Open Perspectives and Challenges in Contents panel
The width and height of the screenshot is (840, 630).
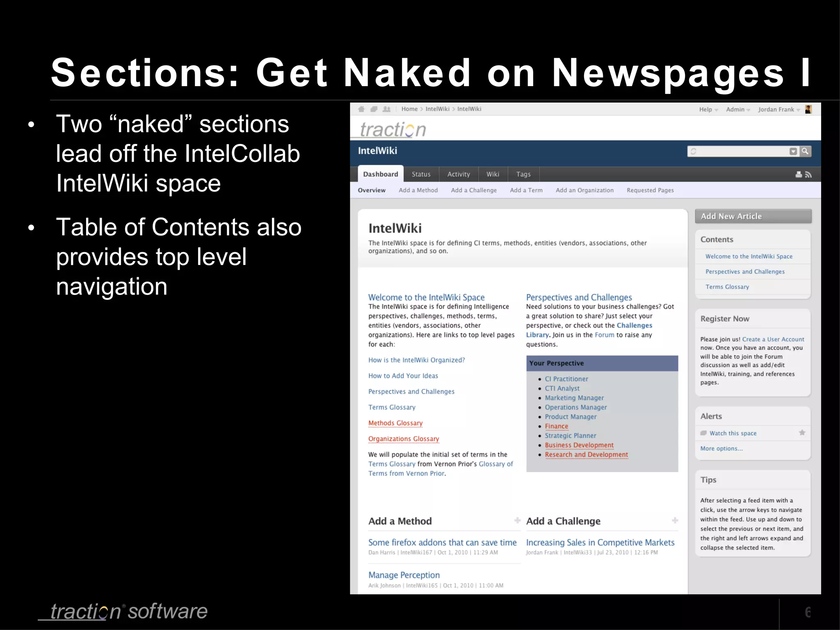click(745, 272)
